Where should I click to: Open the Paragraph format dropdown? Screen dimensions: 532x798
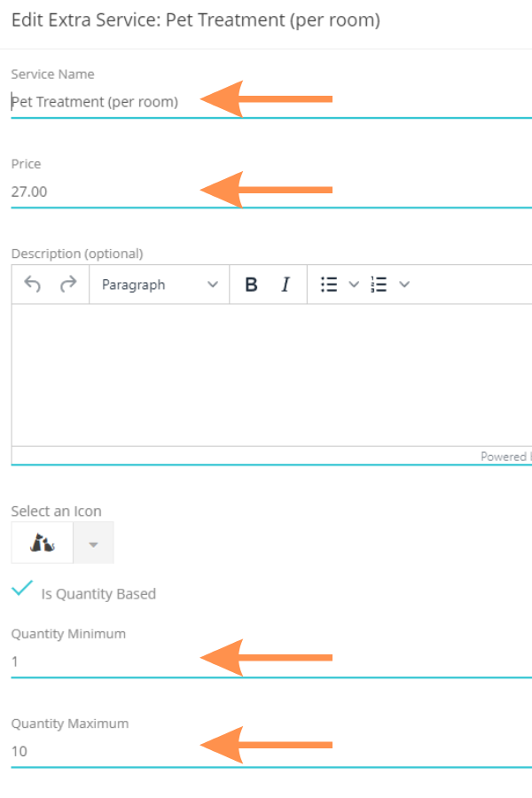pos(159,285)
